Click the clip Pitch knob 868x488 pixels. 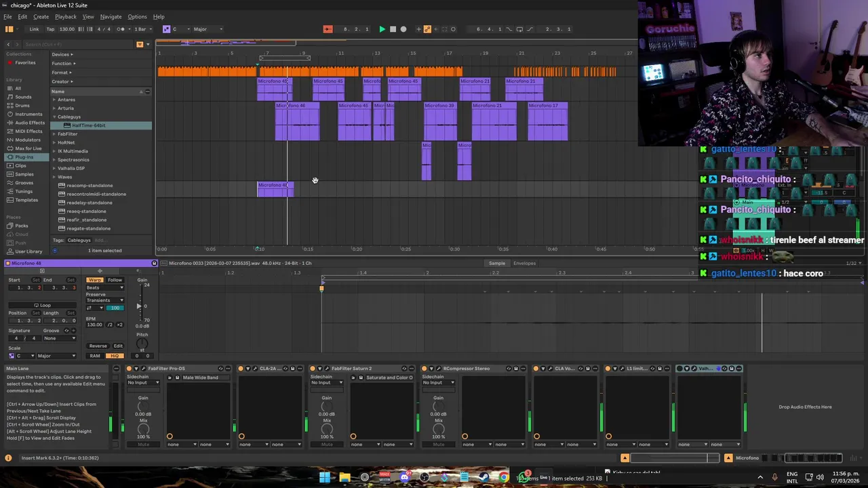[x=142, y=344]
